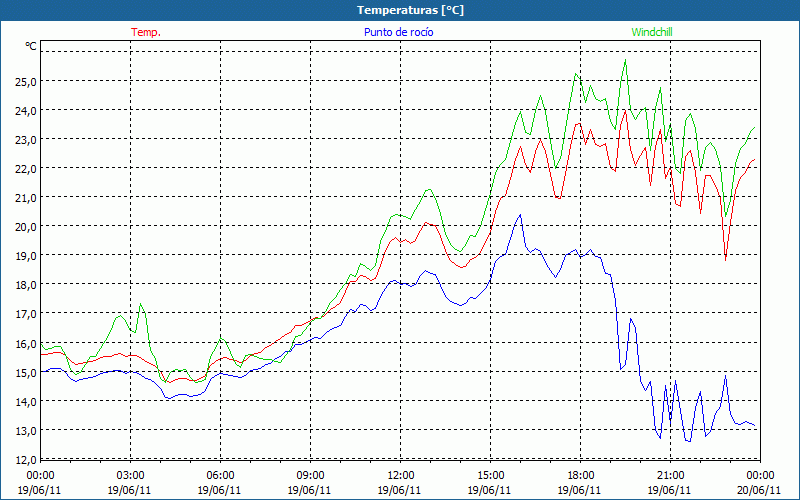Click the '15,0' y-axis value
Screen dimensions: 800x500
click(x=24, y=373)
